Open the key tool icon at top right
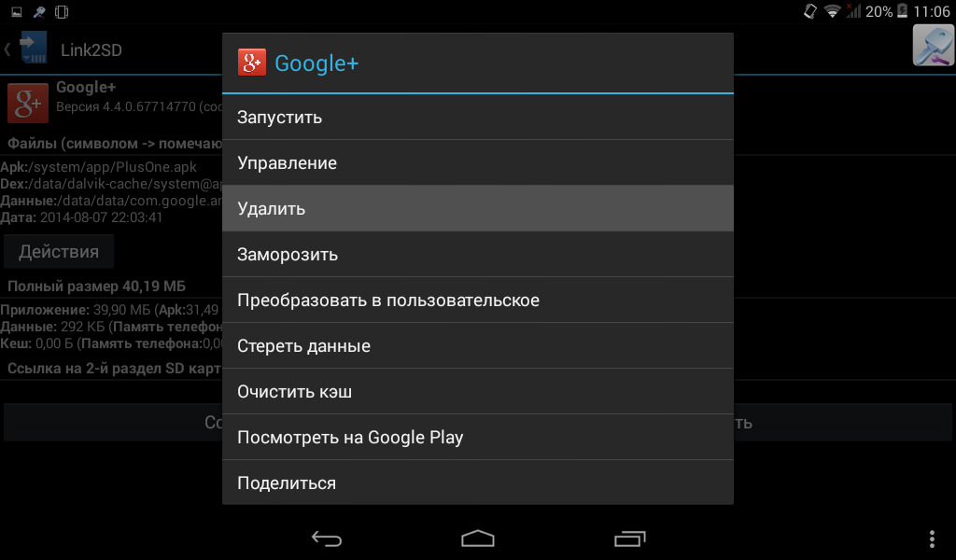The width and height of the screenshot is (956, 560). [x=933, y=45]
